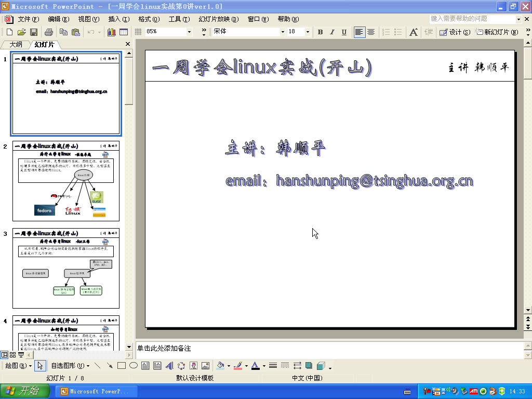Viewport: 532px width, 399px height.
Task: Click Microsoft PowerPoint taskbar button
Action: [97, 391]
